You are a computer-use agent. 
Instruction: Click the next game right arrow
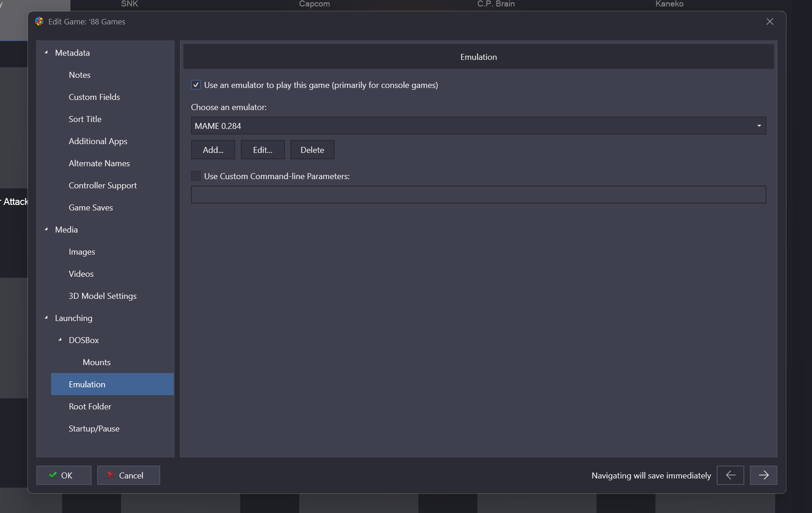tap(763, 475)
